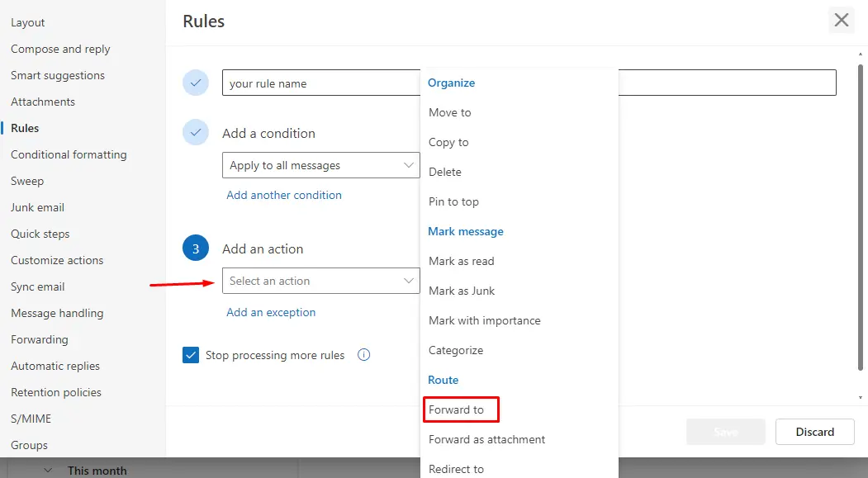
Task: Open info icon next to Stop processing more rules
Action: 363,355
